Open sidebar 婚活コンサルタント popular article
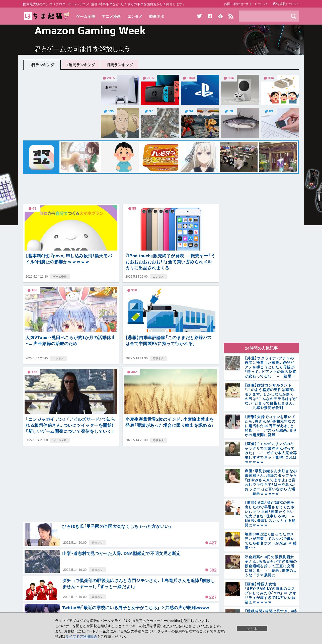The width and height of the screenshot is (322, 644). (x=271, y=396)
